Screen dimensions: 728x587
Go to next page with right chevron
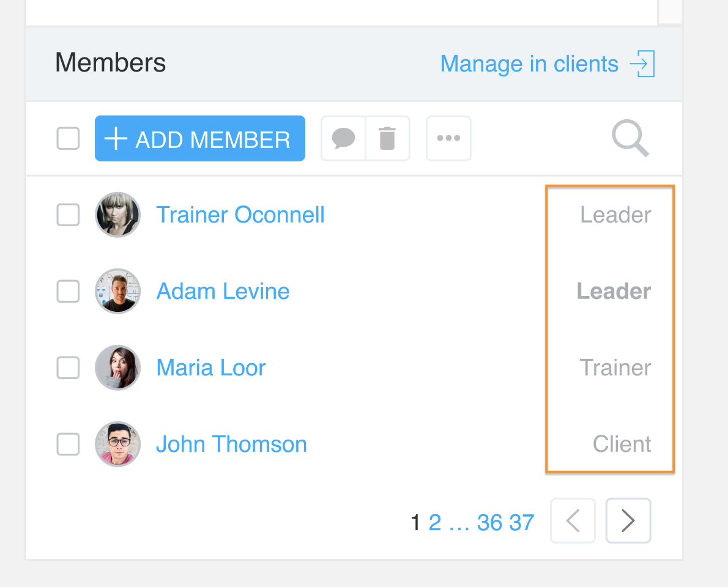coord(628,520)
